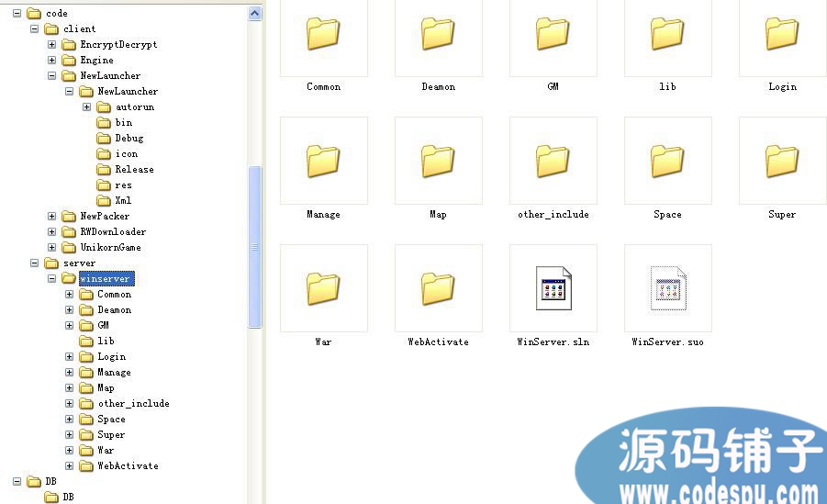Screen dimensions: 827x504
Task: Select the Manage folder thumbnail
Action: 323,161
